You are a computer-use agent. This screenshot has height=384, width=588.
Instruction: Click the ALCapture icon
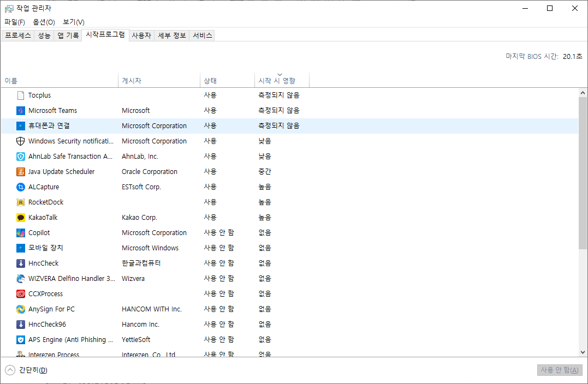[x=21, y=187]
